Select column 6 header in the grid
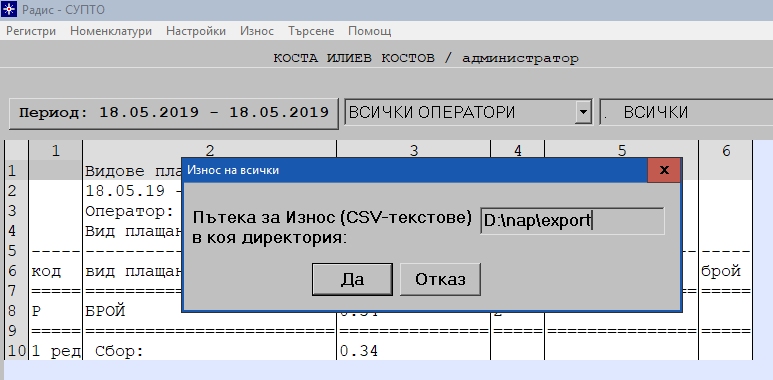Screen dimensions: 773x380 (726, 150)
